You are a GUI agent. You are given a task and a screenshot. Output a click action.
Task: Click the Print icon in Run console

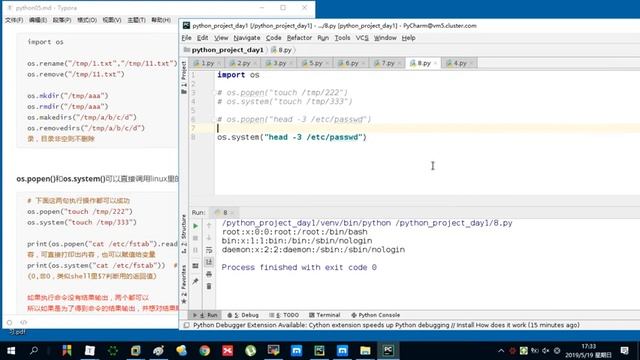coord(209,274)
